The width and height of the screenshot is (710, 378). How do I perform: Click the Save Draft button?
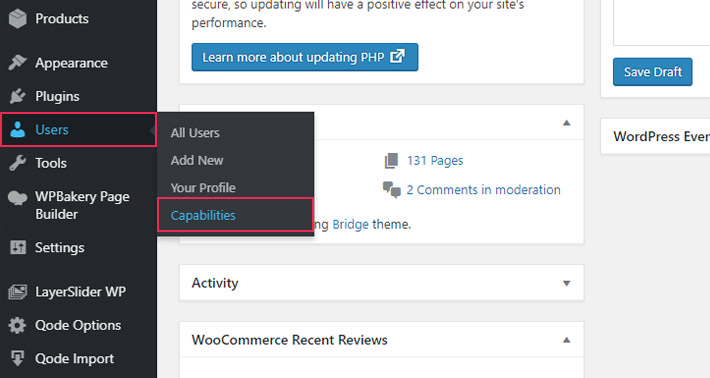click(652, 72)
